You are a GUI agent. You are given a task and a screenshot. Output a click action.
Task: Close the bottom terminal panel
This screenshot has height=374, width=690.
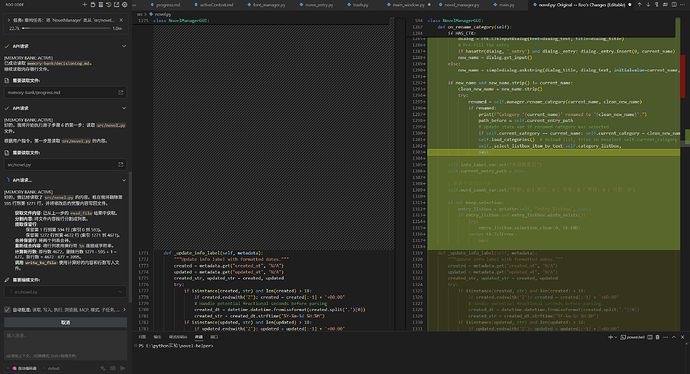(683, 337)
